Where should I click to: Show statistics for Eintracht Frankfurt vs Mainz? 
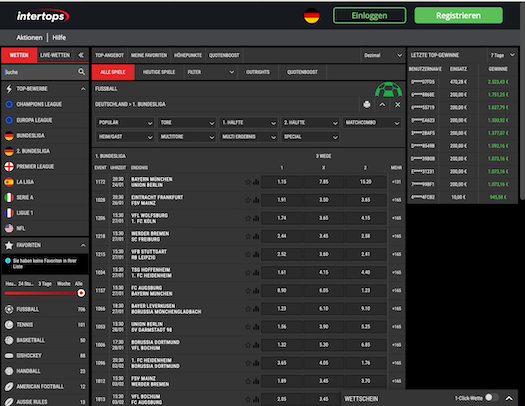[x=256, y=200]
